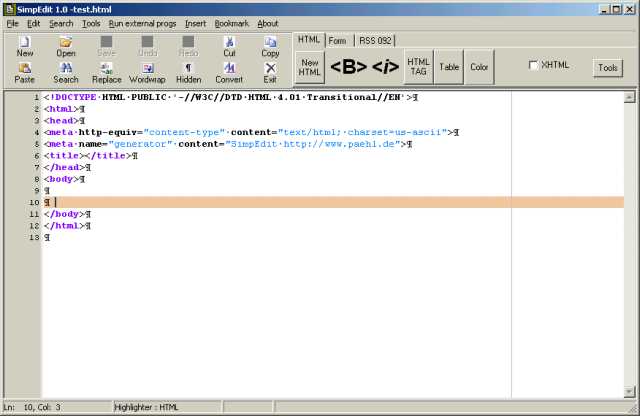Switch to the RSS 092 tab
The image size is (640, 416).
[x=374, y=41]
